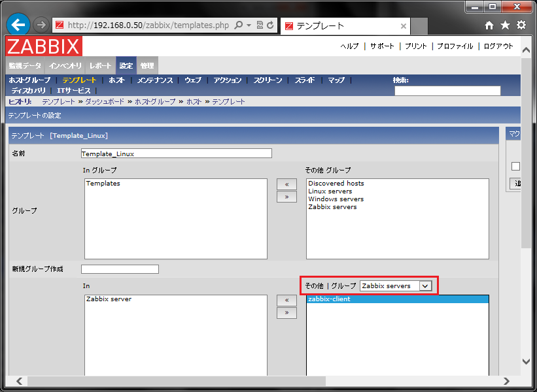Click « button beside the zabbix-client list
537x392 pixels.
(286, 300)
